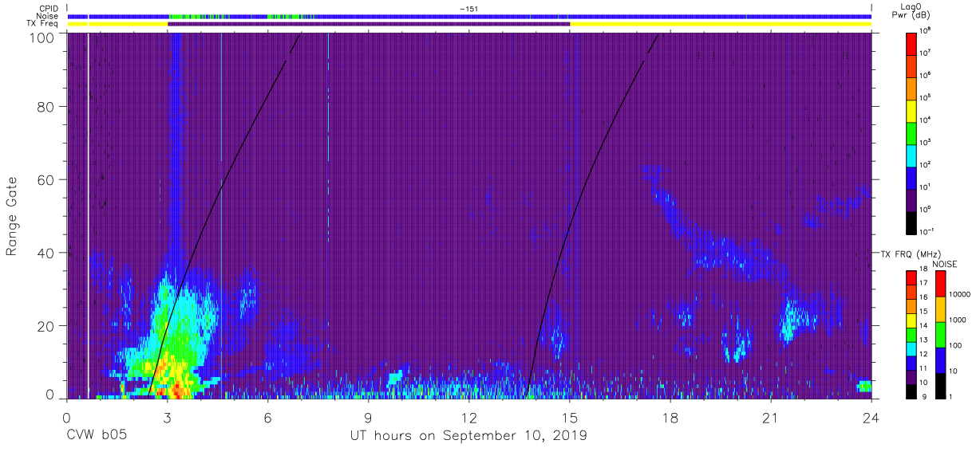Click x-axis tick label '24'
This screenshot has width=980, height=452.
[871, 418]
